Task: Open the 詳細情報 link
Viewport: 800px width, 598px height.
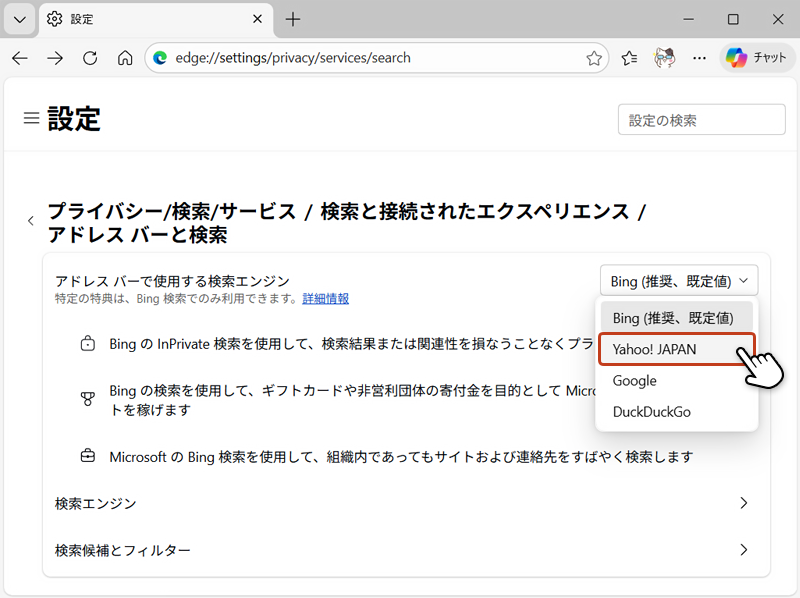Action: 325,298
